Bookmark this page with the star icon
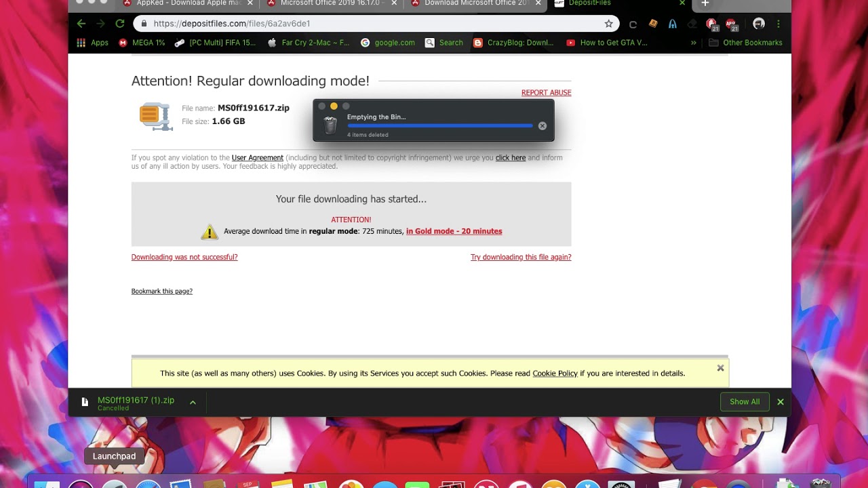The image size is (868, 488). point(608,24)
